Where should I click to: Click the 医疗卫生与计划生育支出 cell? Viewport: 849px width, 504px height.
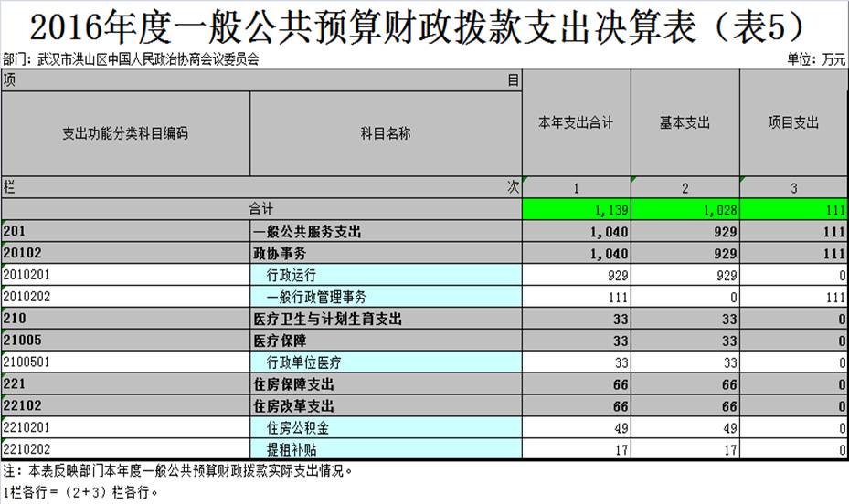385,319
